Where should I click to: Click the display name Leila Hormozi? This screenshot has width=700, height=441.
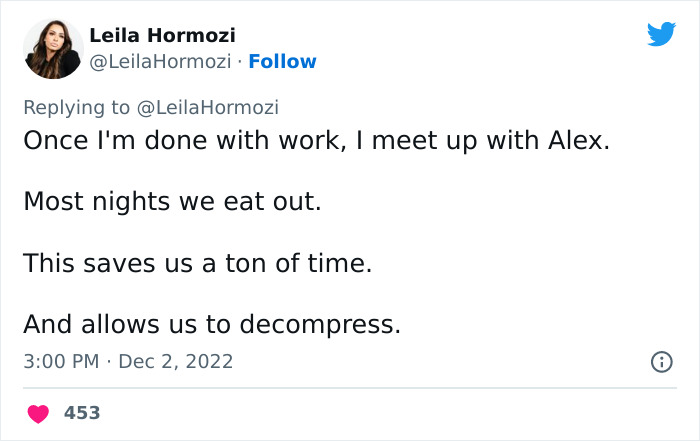[x=162, y=35]
